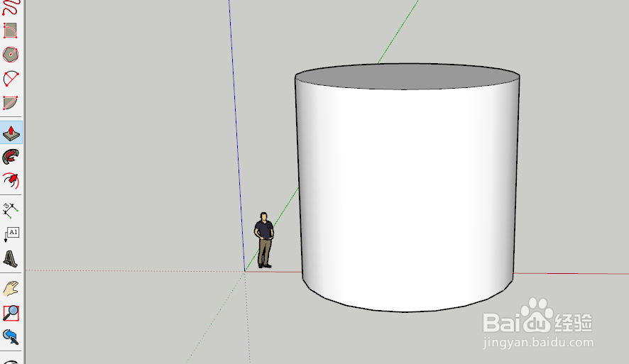Select the Text label tool
Image resolution: width=629 pixels, height=364 pixels.
point(11,234)
